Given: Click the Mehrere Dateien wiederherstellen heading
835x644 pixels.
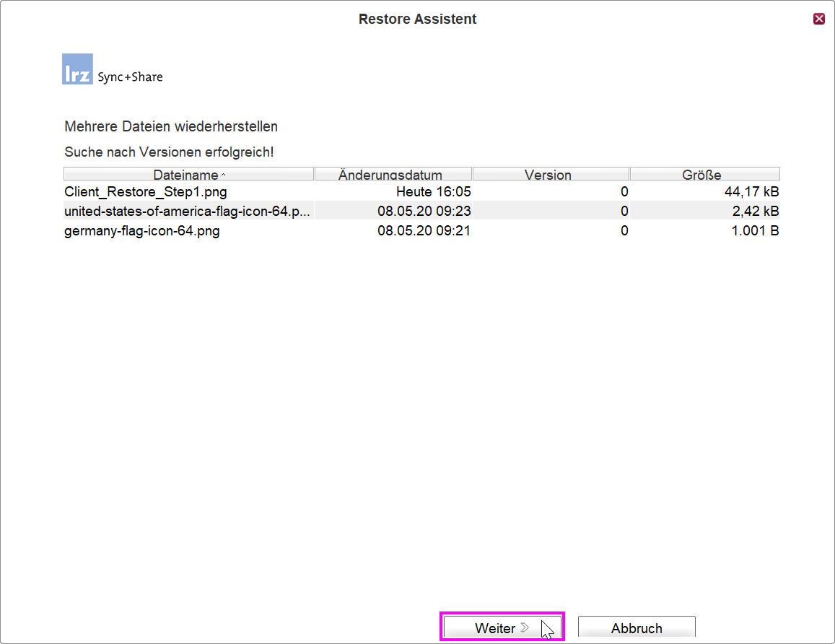Looking at the screenshot, I should tap(171, 127).
